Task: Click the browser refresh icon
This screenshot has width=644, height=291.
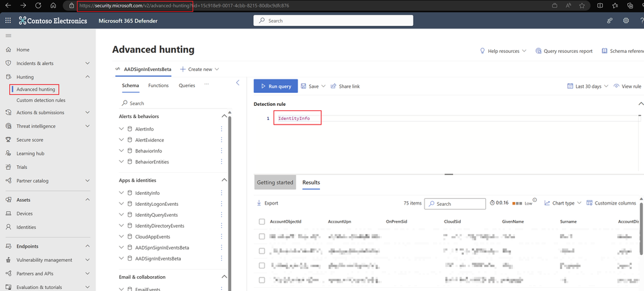Action: click(38, 6)
